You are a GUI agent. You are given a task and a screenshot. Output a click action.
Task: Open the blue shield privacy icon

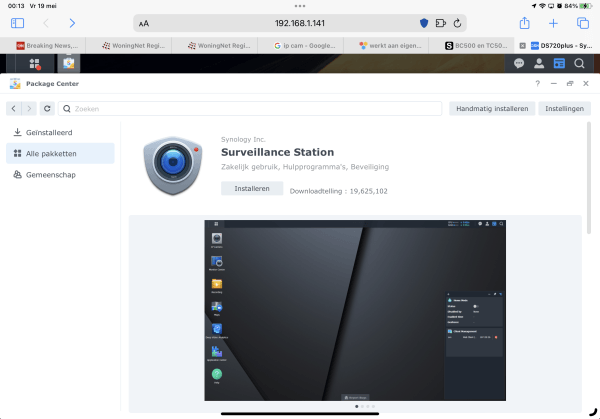point(424,23)
